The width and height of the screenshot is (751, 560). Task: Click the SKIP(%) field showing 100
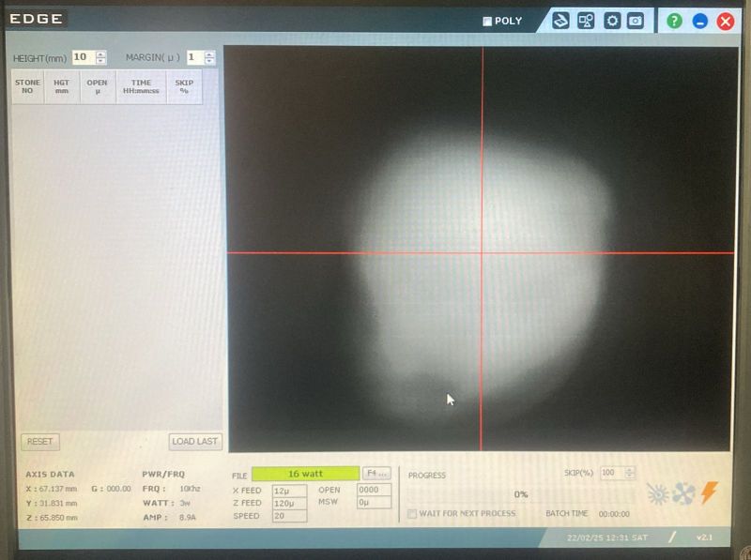(x=613, y=473)
